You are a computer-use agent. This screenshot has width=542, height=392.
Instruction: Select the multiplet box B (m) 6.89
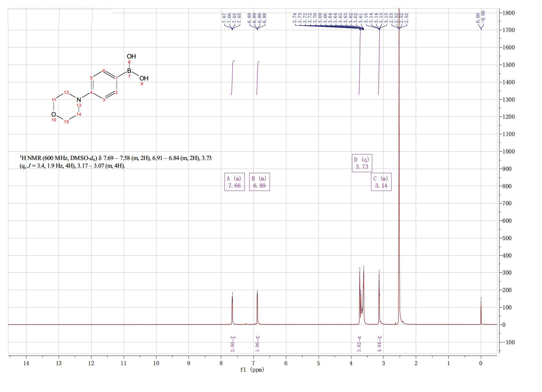[260, 182]
